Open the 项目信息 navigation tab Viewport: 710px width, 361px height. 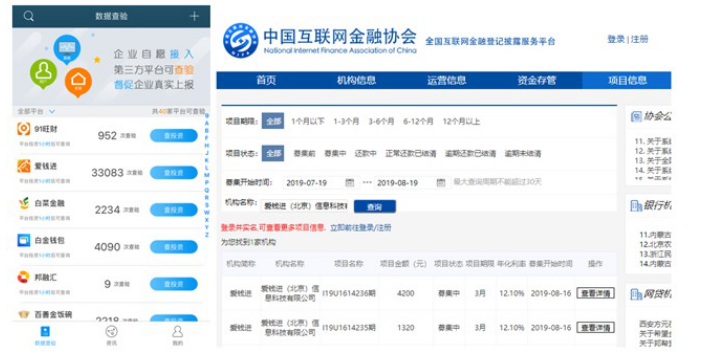tap(627, 81)
